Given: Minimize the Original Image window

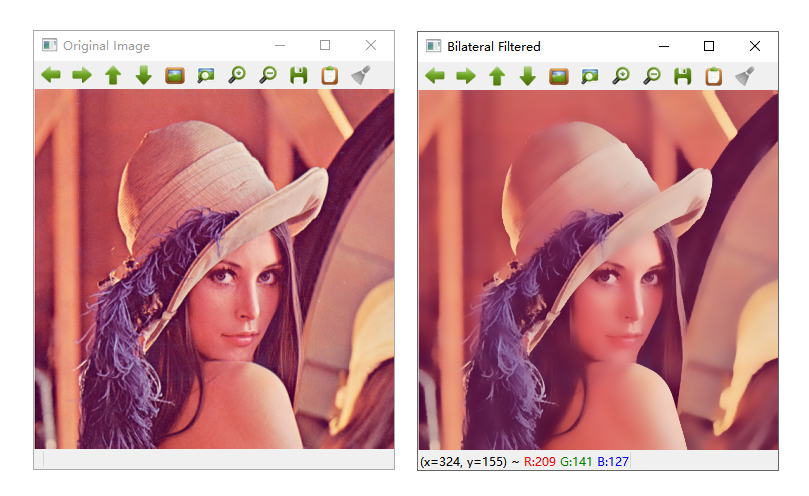Looking at the screenshot, I should (x=280, y=45).
